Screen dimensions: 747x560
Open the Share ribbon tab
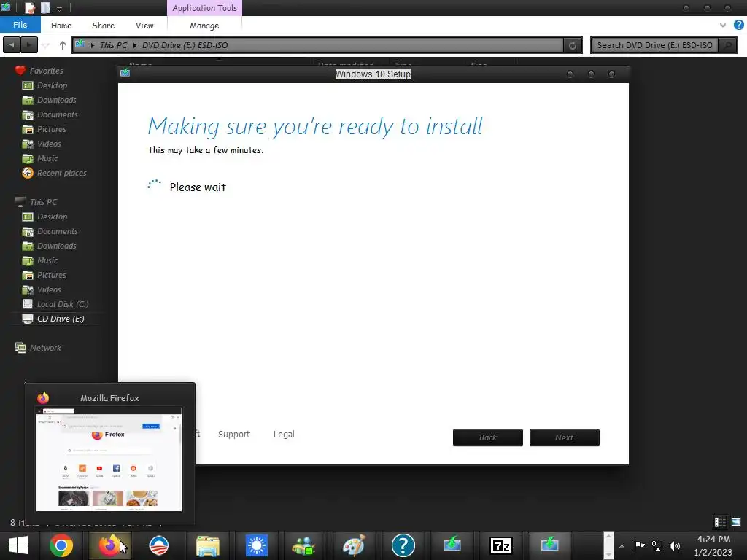click(x=103, y=26)
